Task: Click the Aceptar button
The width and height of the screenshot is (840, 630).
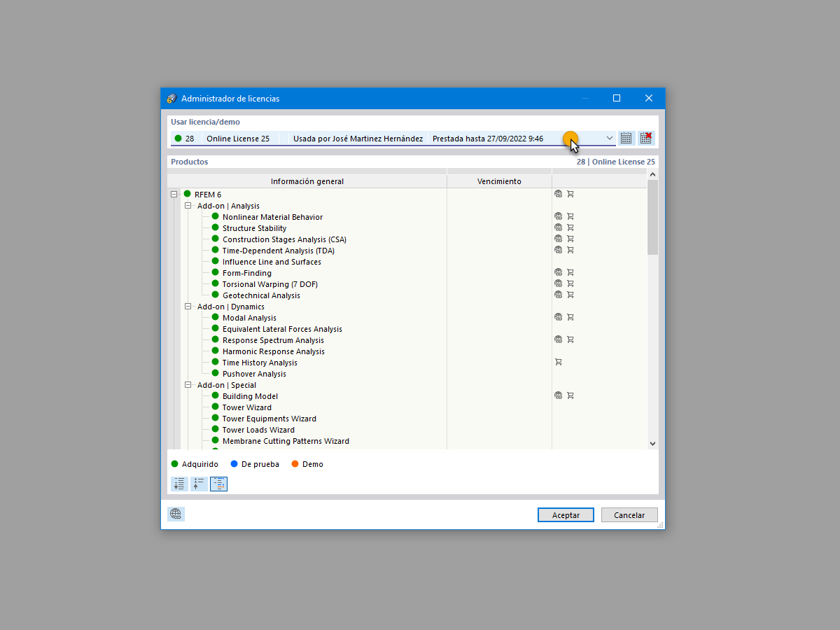Action: click(x=566, y=514)
